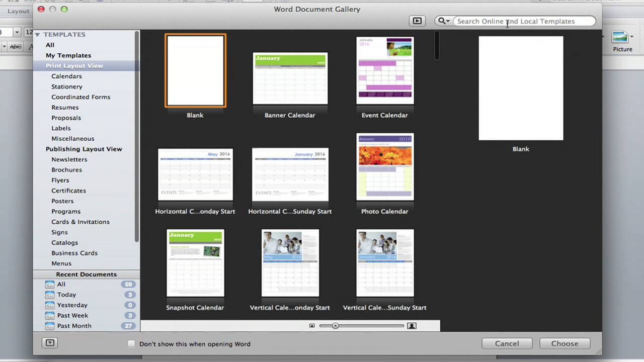
Task: Check Don't show this when opening Word
Action: 131,344
